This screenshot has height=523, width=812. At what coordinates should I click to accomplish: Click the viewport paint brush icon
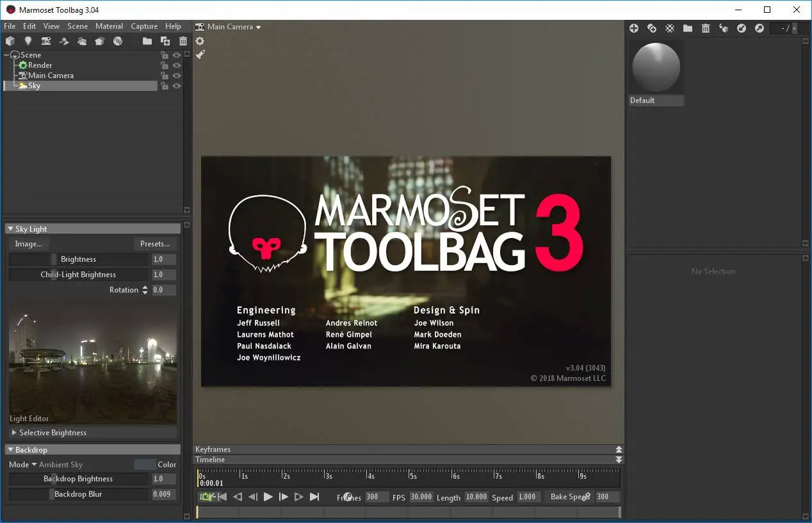click(x=200, y=55)
